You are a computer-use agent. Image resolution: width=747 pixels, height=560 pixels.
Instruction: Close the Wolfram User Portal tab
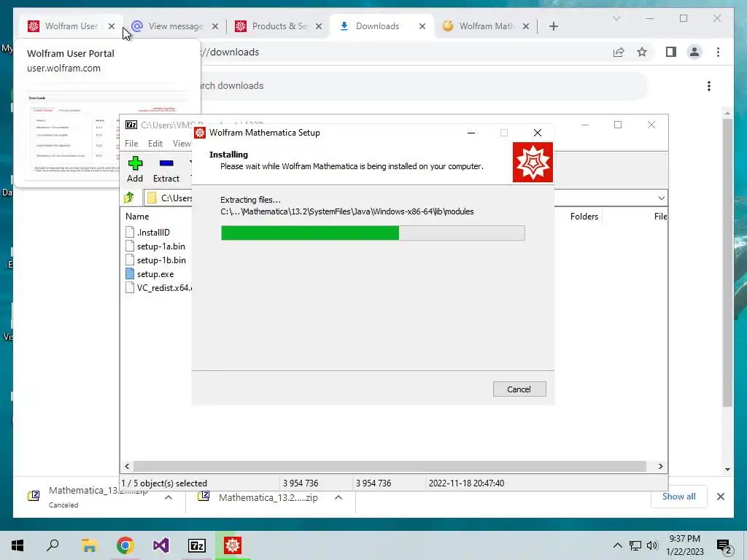112,26
